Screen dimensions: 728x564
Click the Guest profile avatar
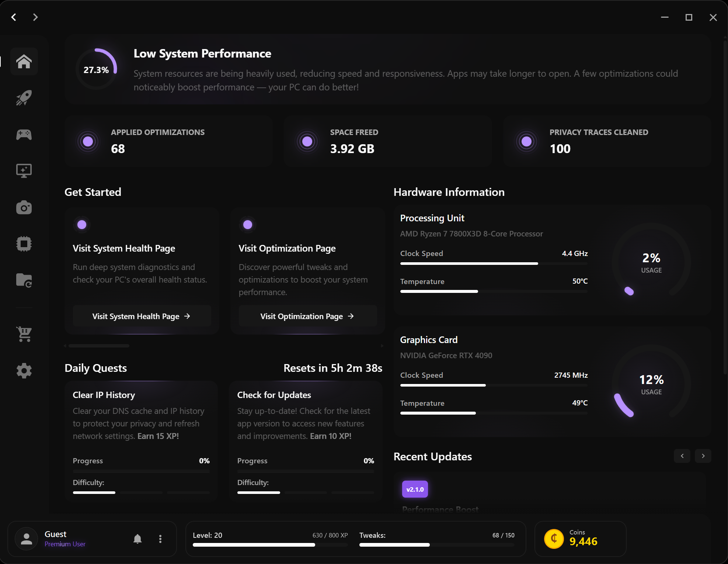(x=26, y=539)
